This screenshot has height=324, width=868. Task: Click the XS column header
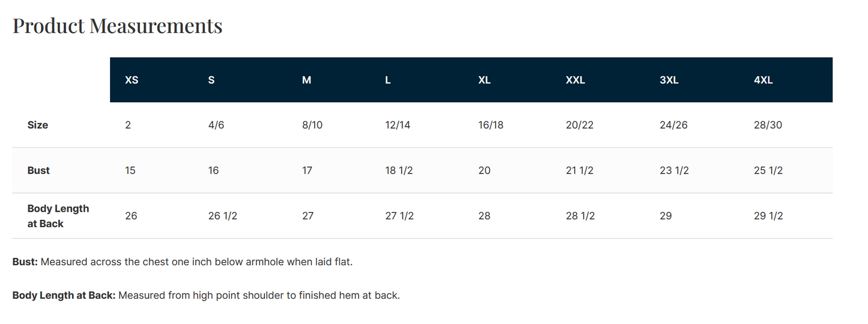[x=132, y=80]
